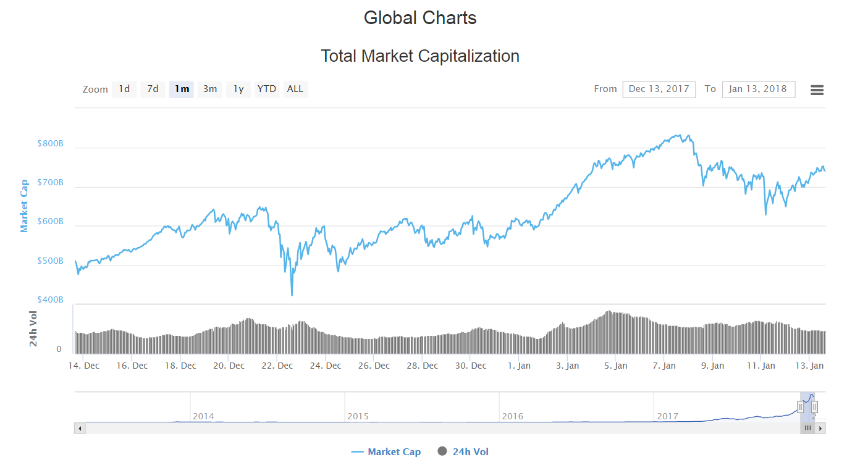
Task: Re-select the active 1m zoom button
Action: (x=181, y=89)
